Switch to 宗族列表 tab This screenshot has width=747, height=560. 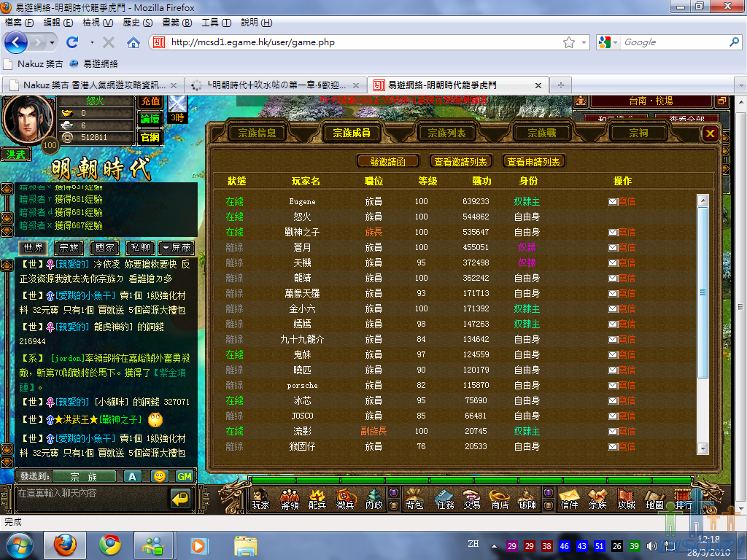coord(446,133)
